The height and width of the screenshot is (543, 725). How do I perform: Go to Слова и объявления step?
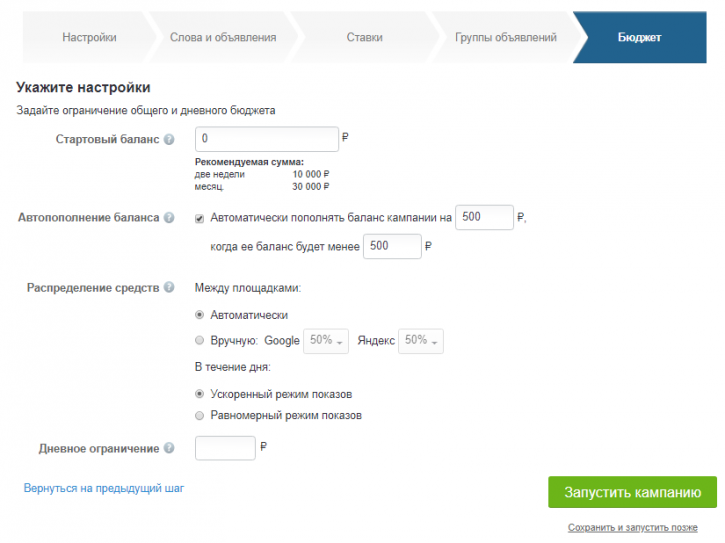pos(223,37)
